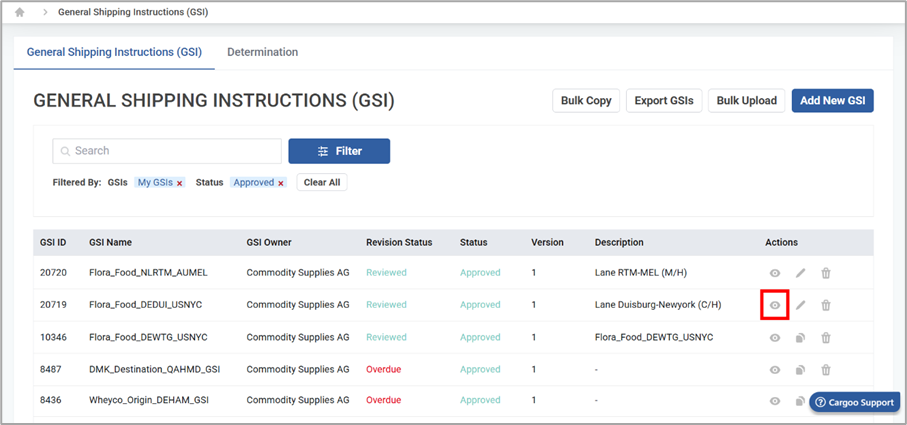
Task: Click Reviewed status for GSI 20720
Action: click(x=386, y=272)
